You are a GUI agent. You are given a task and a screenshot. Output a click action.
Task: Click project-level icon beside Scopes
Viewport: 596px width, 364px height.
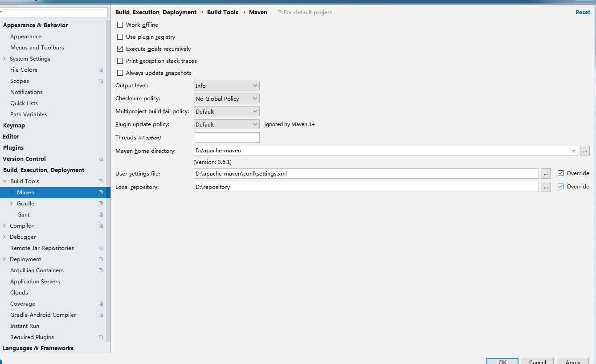pyautogui.click(x=101, y=81)
